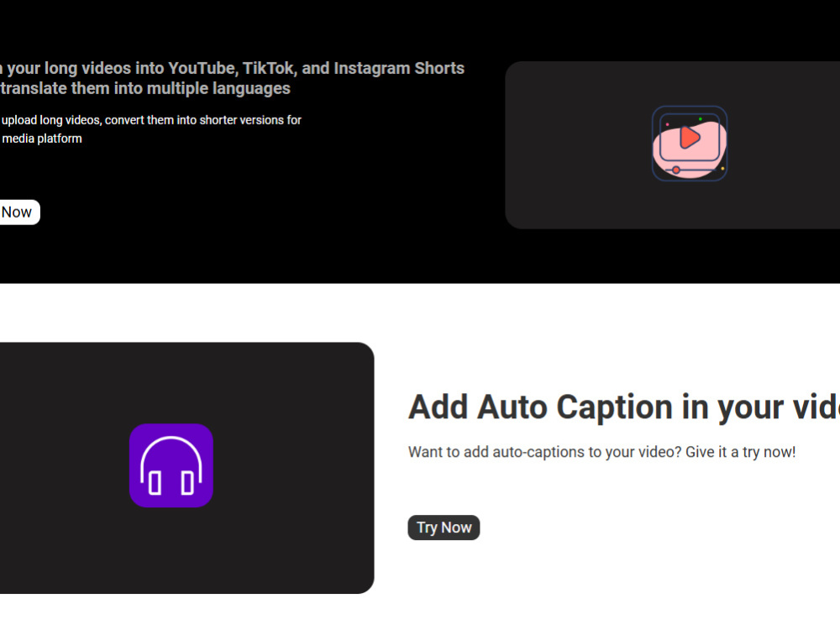Click the dark card containing the headphones icon
Screen dimensions: 840x630
[187, 468]
